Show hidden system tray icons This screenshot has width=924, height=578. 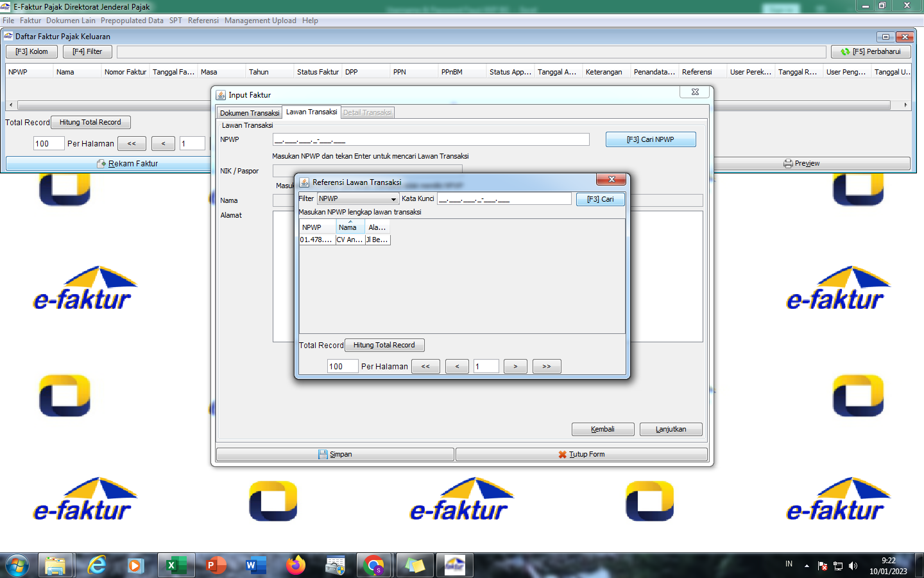click(x=807, y=566)
